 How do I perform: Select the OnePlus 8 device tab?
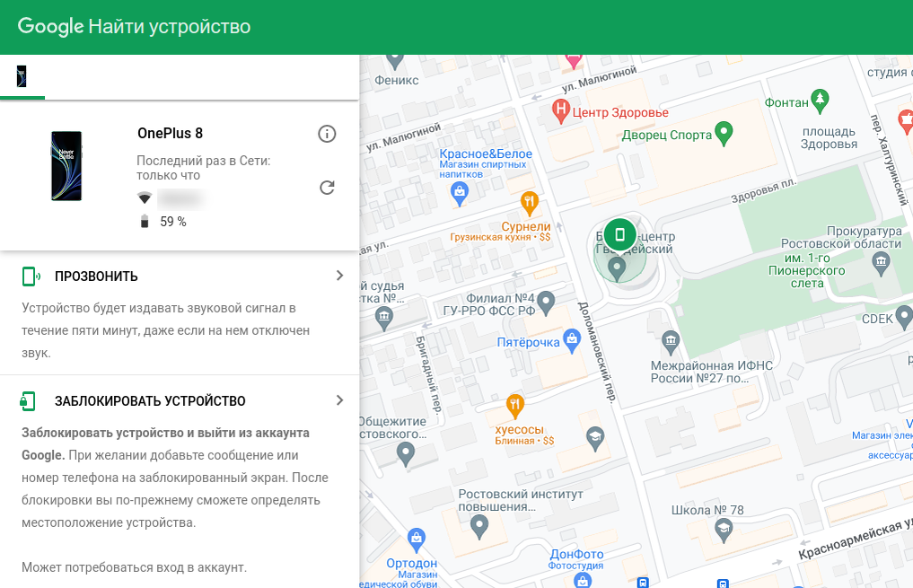click(x=22, y=77)
